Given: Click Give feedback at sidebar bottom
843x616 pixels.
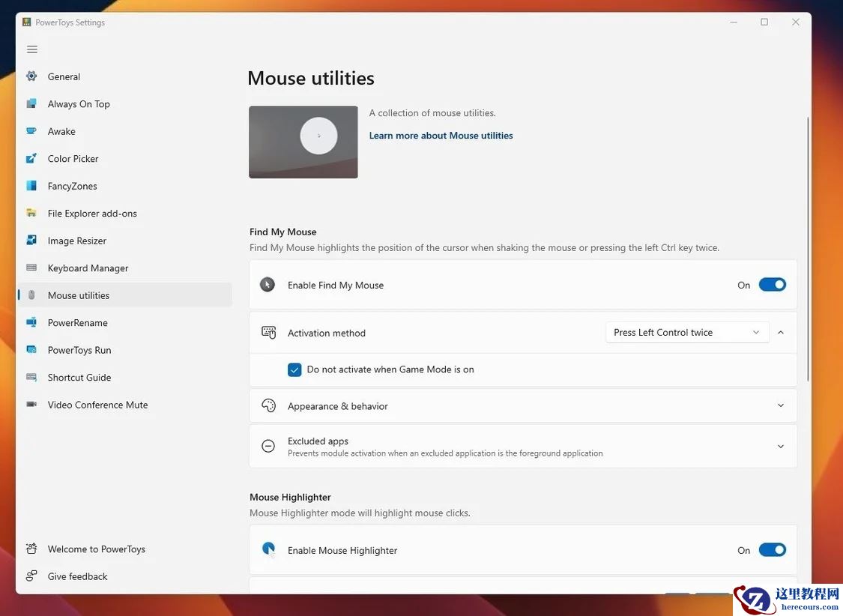Looking at the screenshot, I should click(x=77, y=576).
